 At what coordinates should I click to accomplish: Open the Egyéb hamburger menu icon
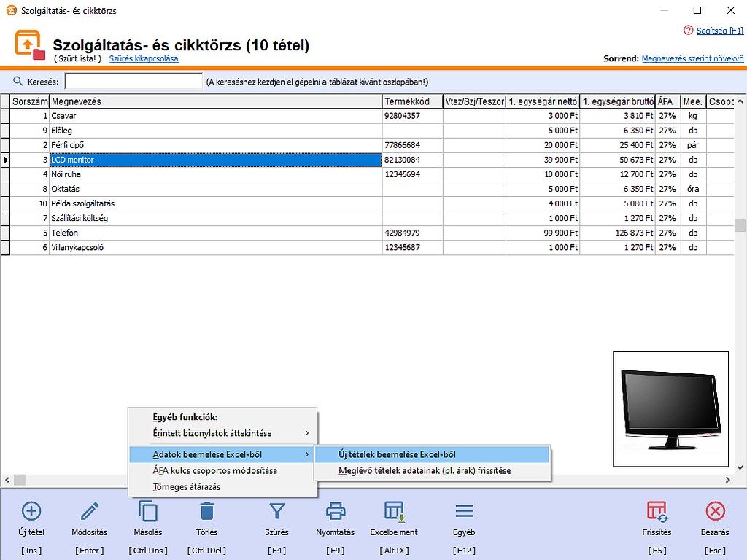point(464,510)
